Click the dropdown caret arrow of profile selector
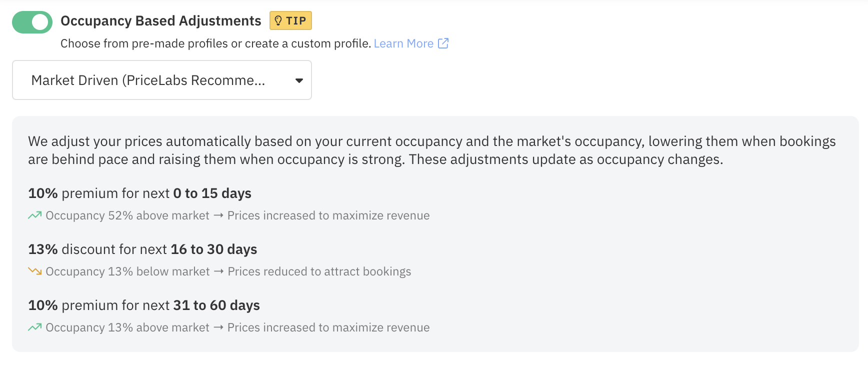The image size is (868, 369). click(299, 80)
